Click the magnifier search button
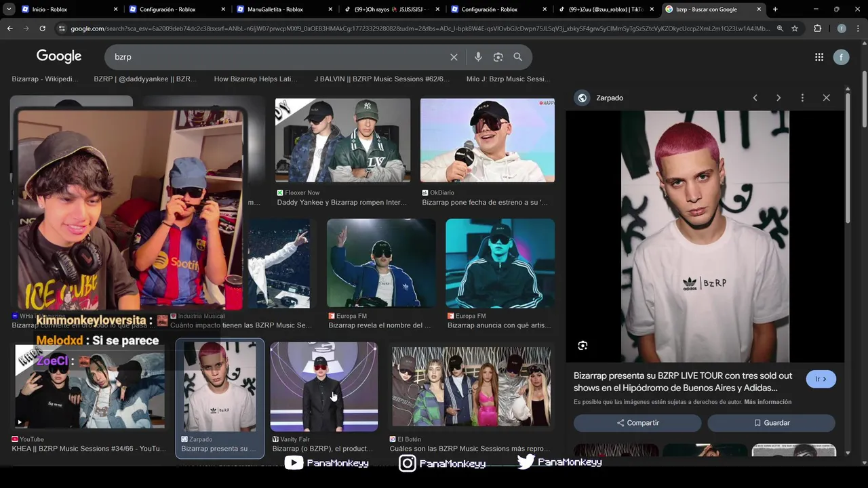The height and width of the screenshot is (488, 868). pos(518,57)
